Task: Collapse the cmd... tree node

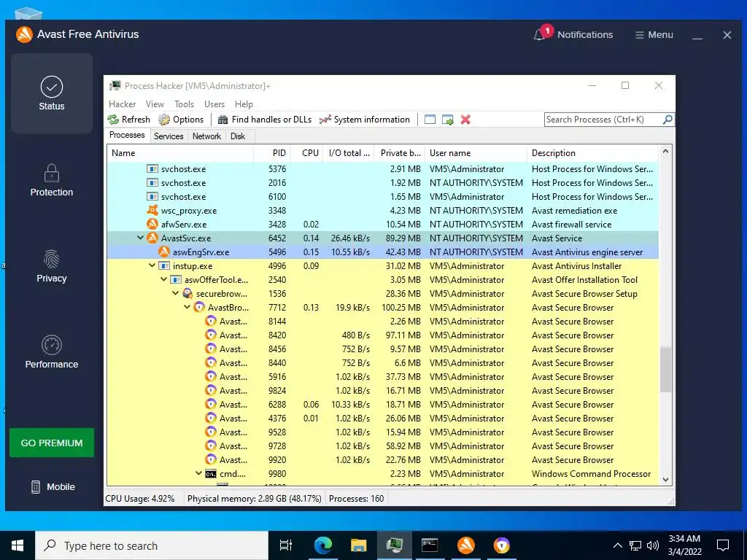Action: pos(198,473)
